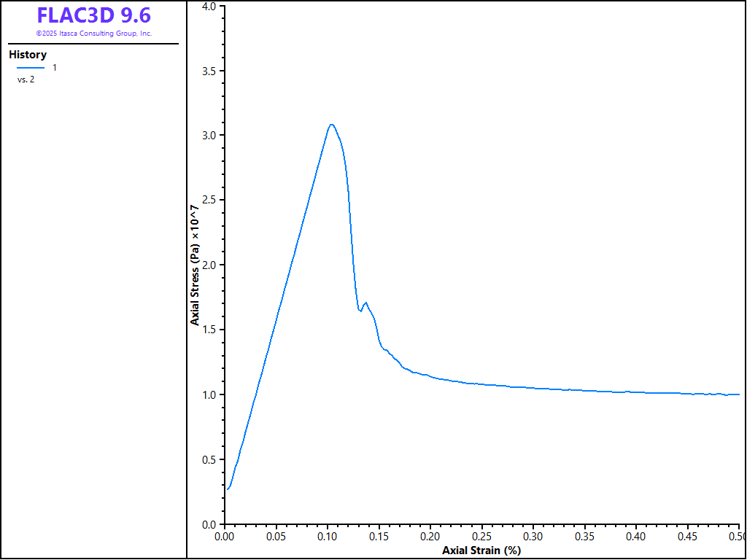Click the 4.0 tick label on y-axis

coord(209,7)
